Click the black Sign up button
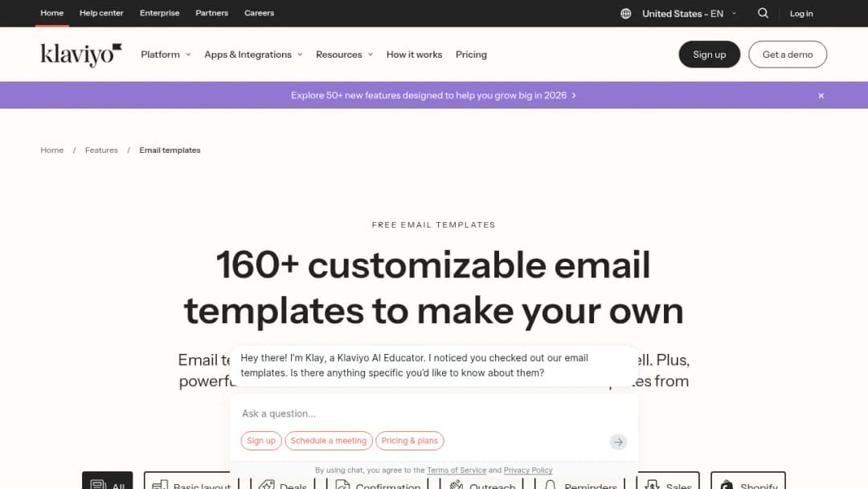Viewport: 868px width, 489px height. point(709,54)
